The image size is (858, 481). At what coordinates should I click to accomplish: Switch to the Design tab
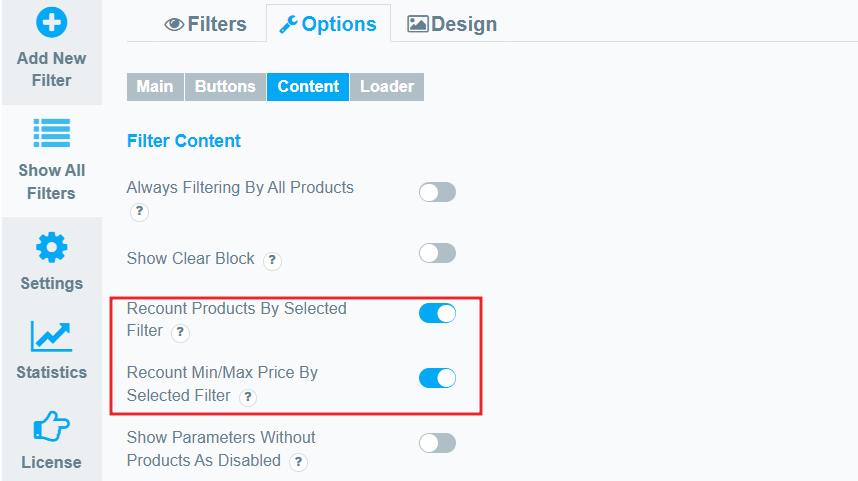tap(452, 24)
